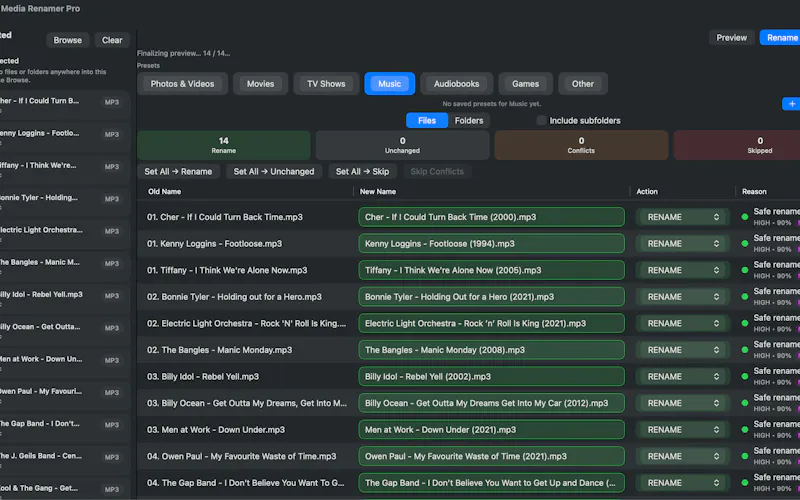Filter by the 14 Rename counter card

click(223, 145)
